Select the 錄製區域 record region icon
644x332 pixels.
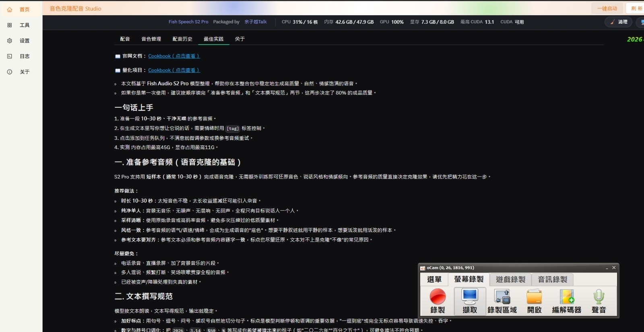(502, 297)
